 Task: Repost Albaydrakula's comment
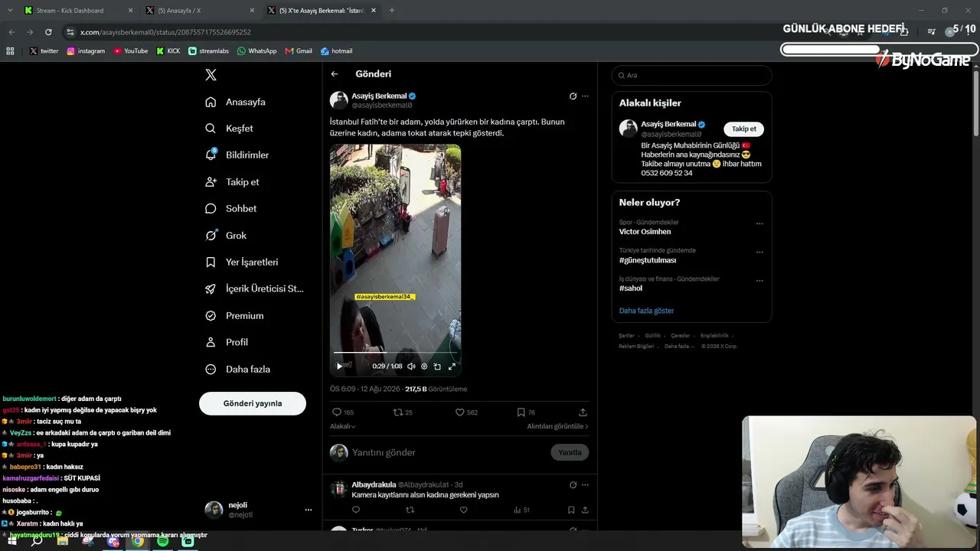pyautogui.click(x=410, y=510)
